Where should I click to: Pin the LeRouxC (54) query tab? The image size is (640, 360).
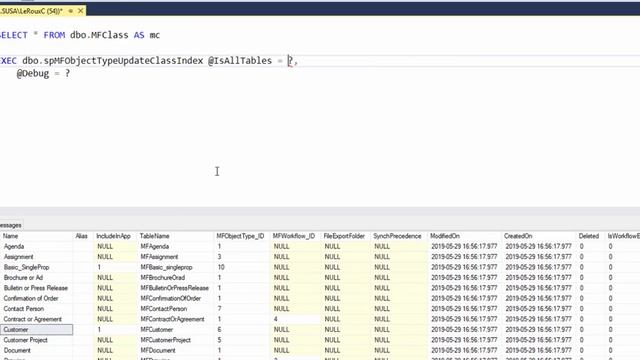(x=71, y=11)
